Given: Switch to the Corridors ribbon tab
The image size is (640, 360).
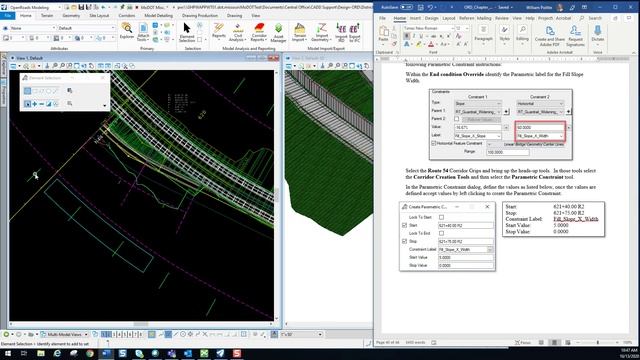Looking at the screenshot, I should click(x=127, y=16).
